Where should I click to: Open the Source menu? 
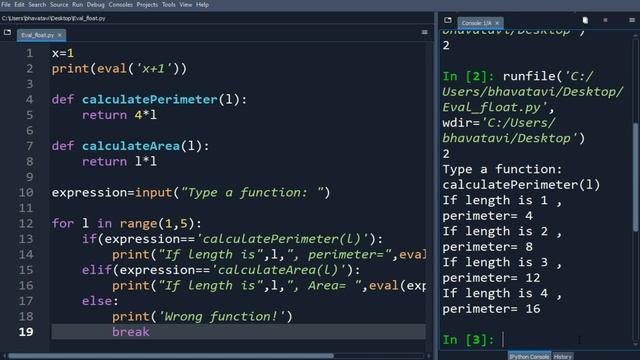(x=59, y=4)
